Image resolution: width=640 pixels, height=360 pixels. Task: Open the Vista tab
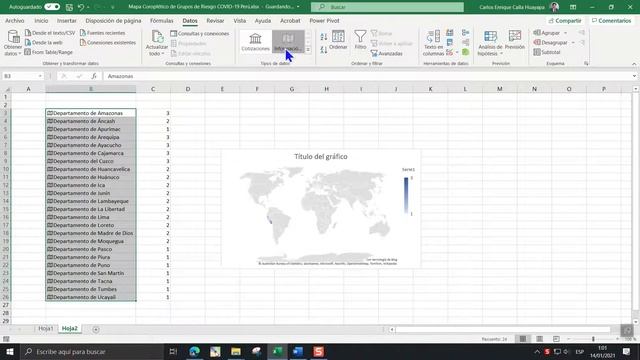point(240,20)
